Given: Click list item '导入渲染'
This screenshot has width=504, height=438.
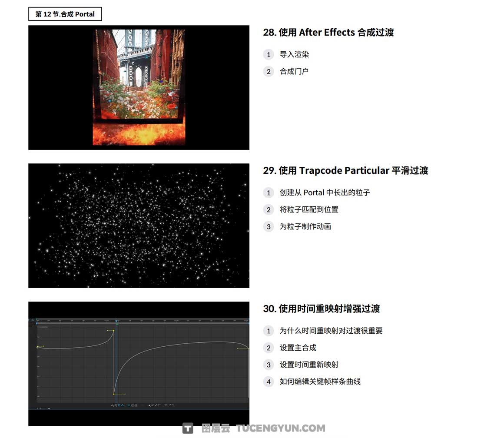Looking at the screenshot, I should point(294,54).
